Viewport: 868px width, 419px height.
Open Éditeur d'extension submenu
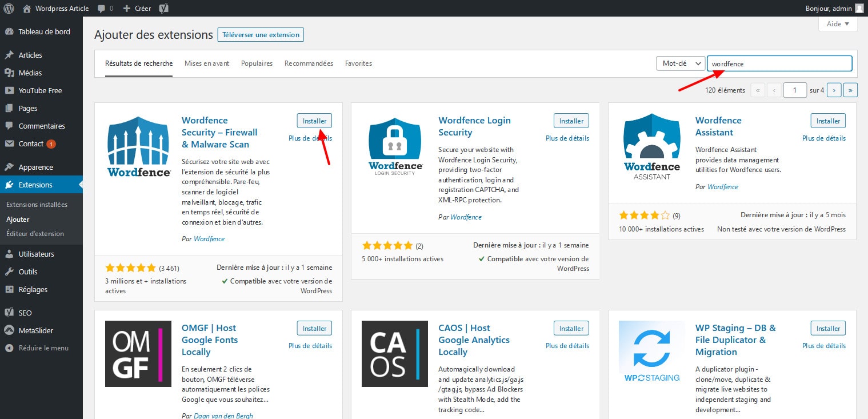(35, 233)
